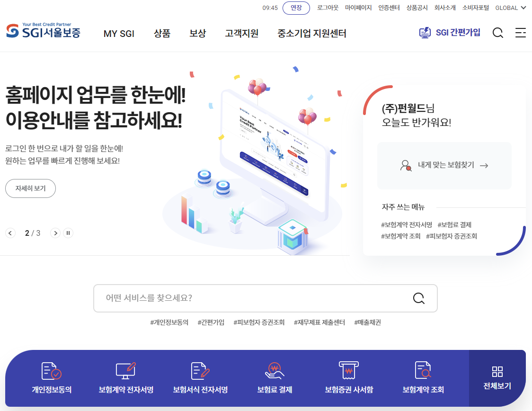This screenshot has width=532, height=411.
Task: Open the 보험계약 조회 search-document icon
Action: (x=423, y=370)
